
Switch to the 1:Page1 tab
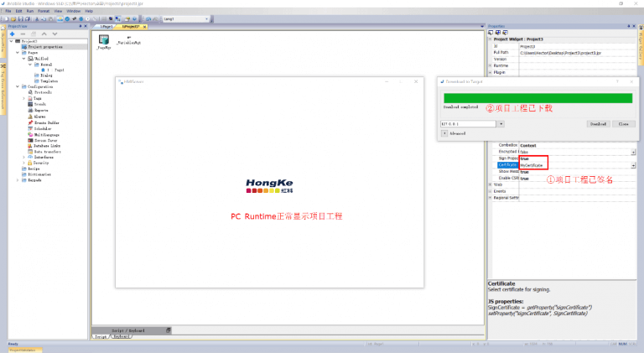coord(106,27)
